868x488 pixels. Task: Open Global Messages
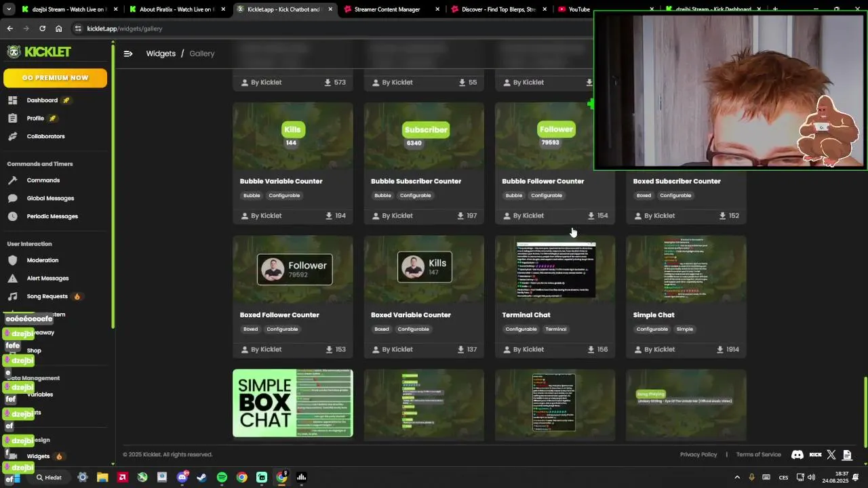coord(50,198)
